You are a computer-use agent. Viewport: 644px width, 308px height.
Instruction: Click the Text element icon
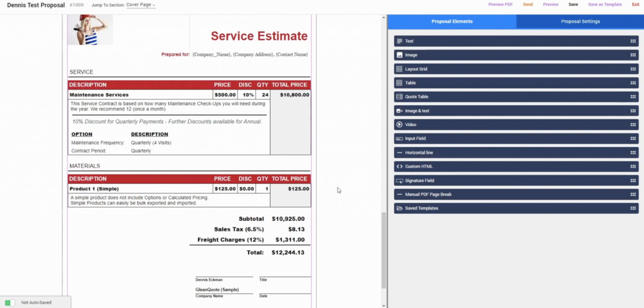coord(399,41)
